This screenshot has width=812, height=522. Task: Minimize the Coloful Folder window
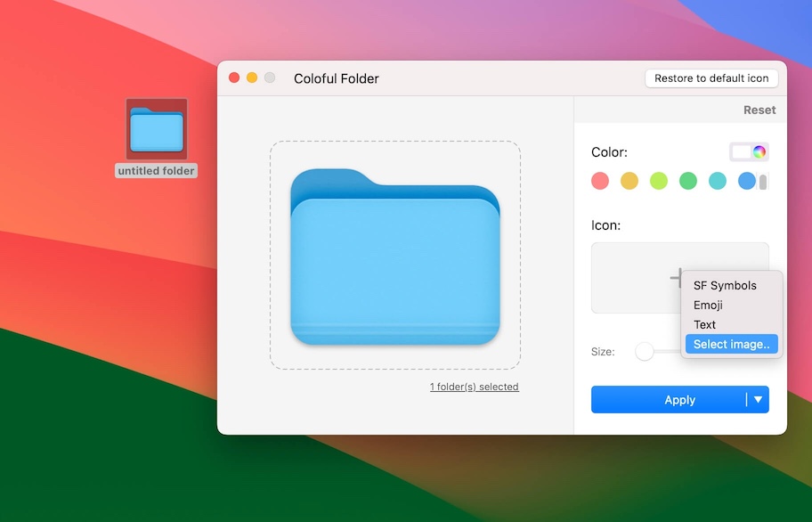252,77
